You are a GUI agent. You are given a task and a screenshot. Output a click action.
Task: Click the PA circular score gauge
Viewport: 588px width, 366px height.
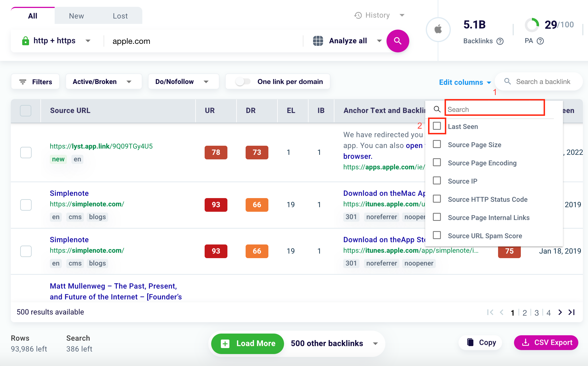532,25
